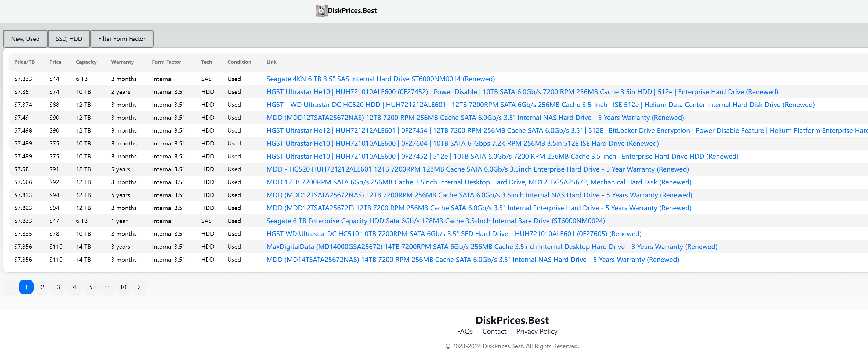Click the DiskPrices.Best header title
Image resolution: width=868 pixels, height=359 pixels.
tap(352, 10)
